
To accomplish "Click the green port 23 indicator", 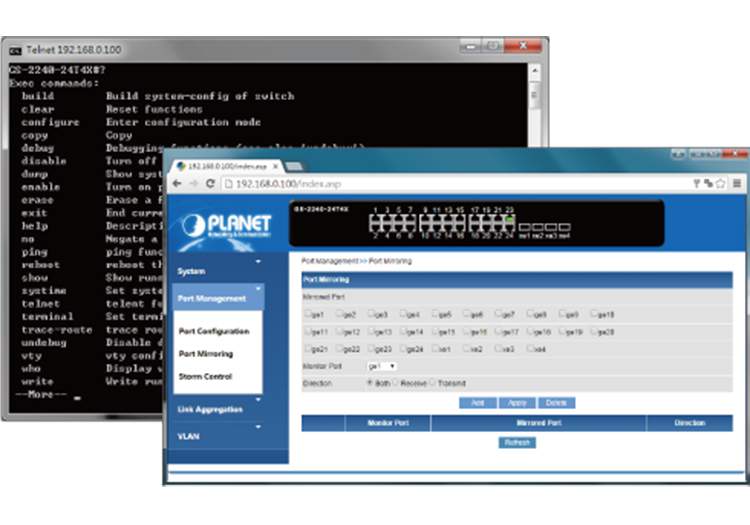I will 509,219.
